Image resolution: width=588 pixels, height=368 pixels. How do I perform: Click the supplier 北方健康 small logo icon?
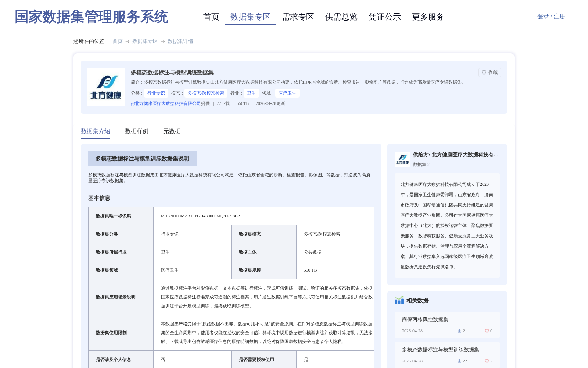pos(402,159)
